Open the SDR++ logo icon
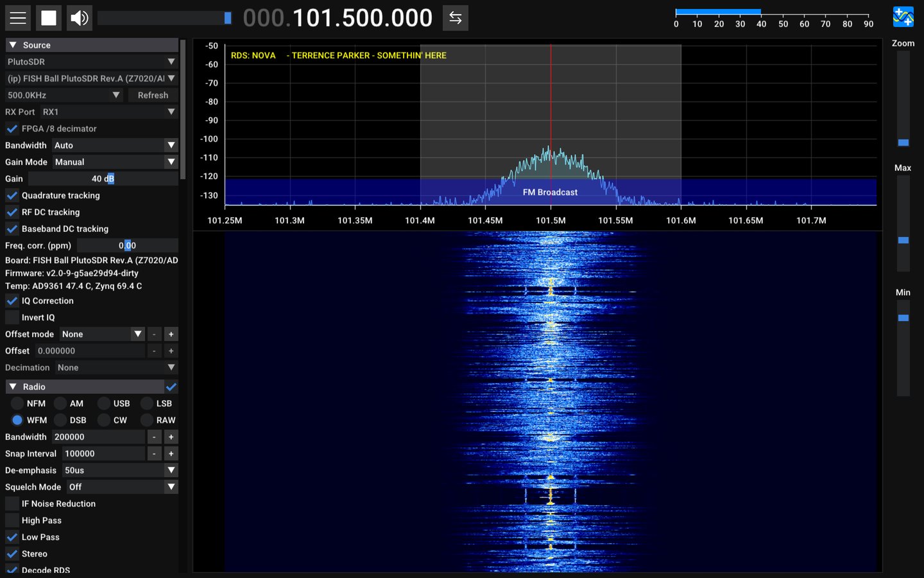The width and height of the screenshot is (924, 578). pyautogui.click(x=903, y=17)
